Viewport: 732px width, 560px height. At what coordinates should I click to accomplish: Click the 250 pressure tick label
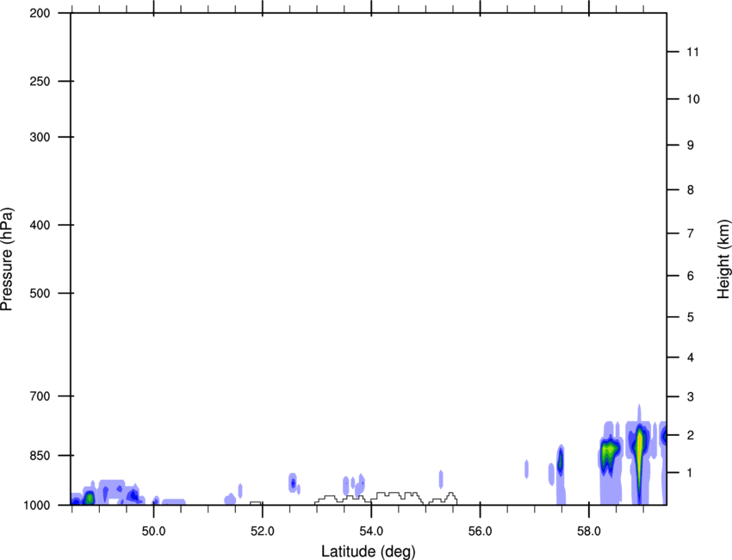pyautogui.click(x=40, y=81)
